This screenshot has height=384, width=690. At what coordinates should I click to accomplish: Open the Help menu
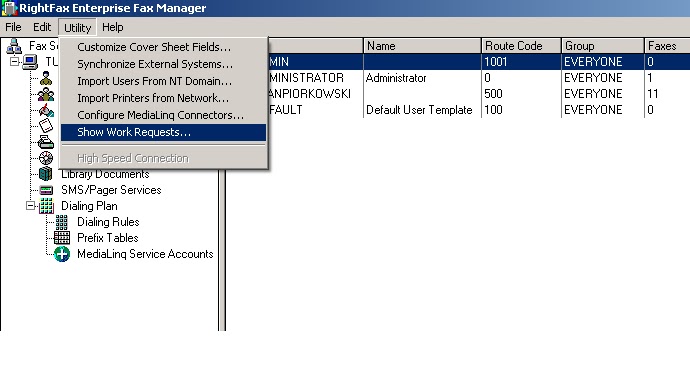pyautogui.click(x=113, y=27)
